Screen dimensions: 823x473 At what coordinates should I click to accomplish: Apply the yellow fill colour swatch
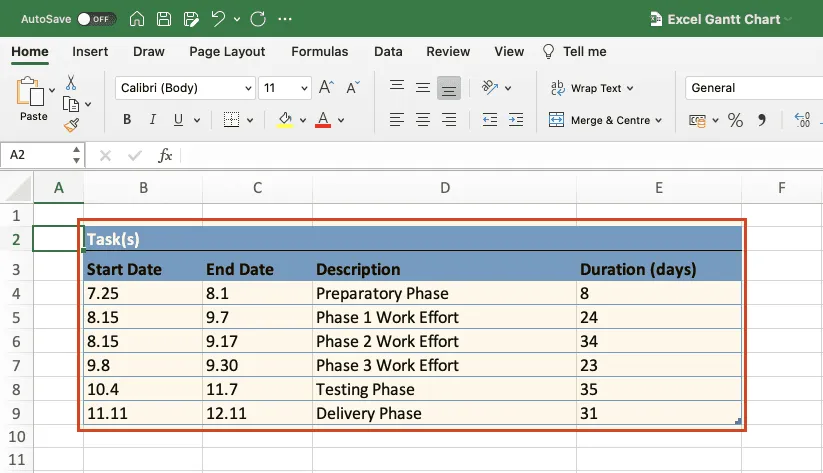click(285, 120)
